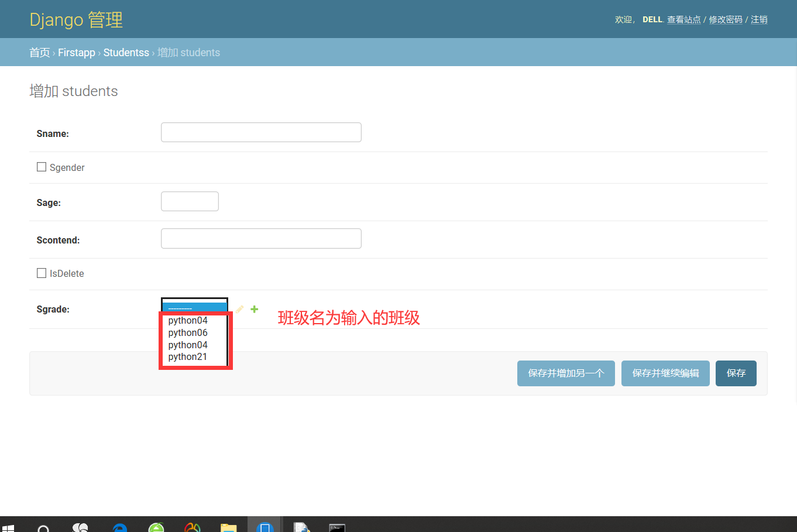Choose python21 in the Sgrade list
The height and width of the screenshot is (532, 797).
coord(188,356)
